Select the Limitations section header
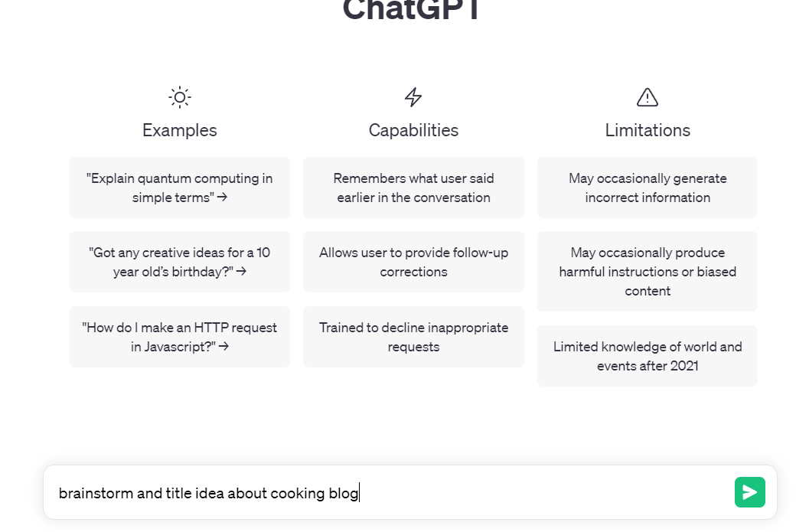The image size is (796, 532). click(647, 130)
